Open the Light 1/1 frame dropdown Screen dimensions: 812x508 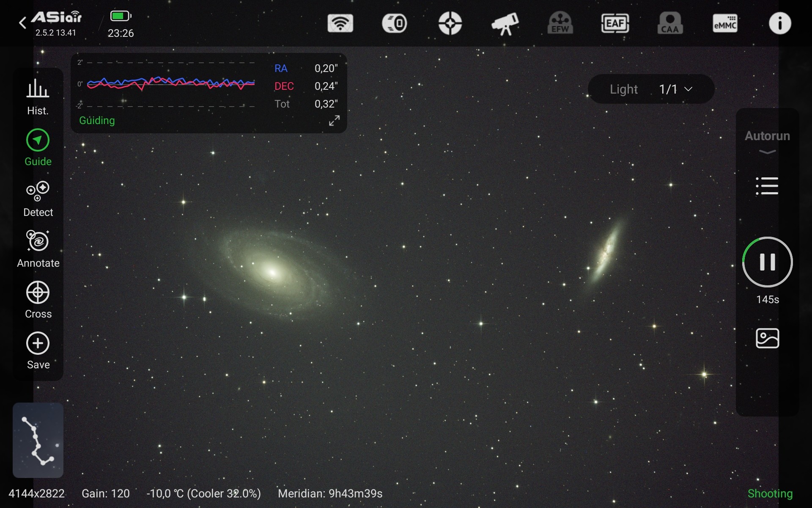[x=651, y=89]
